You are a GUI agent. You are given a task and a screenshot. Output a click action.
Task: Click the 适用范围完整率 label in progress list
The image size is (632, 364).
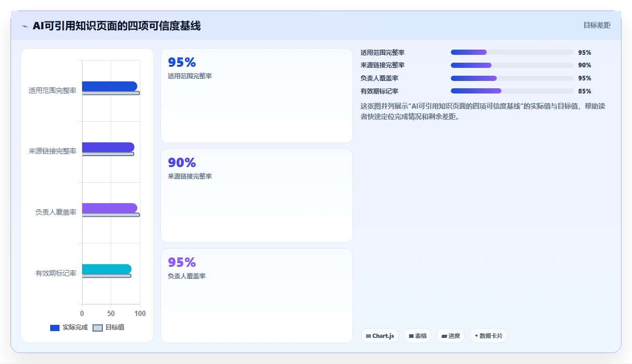[x=383, y=53]
